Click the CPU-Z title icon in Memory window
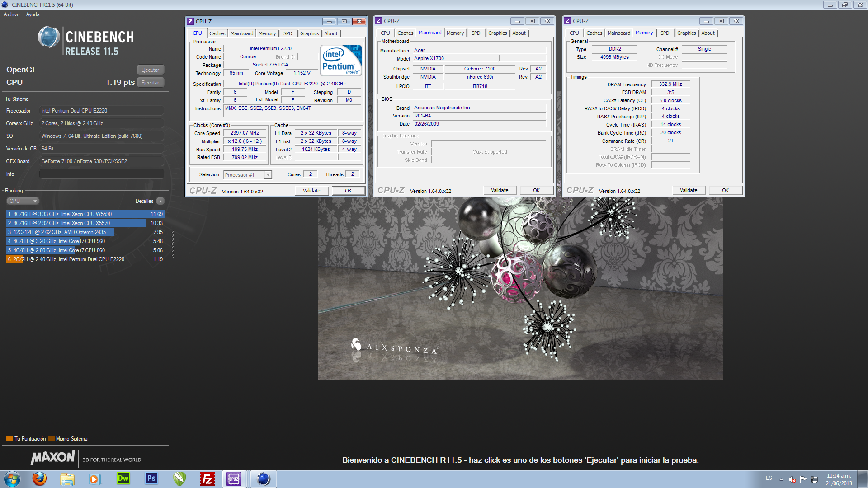 click(x=567, y=21)
